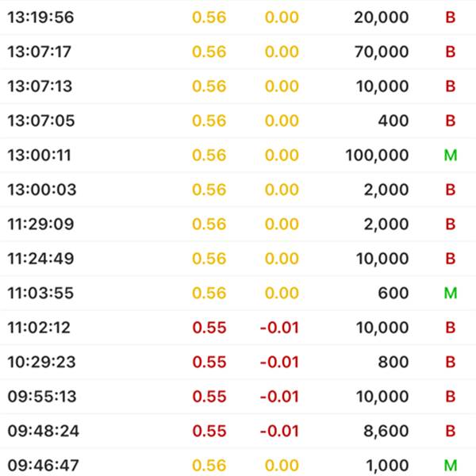The image size is (476, 476).
Task: Click the 0.56 price at 13:07:17
Action: coord(209,52)
